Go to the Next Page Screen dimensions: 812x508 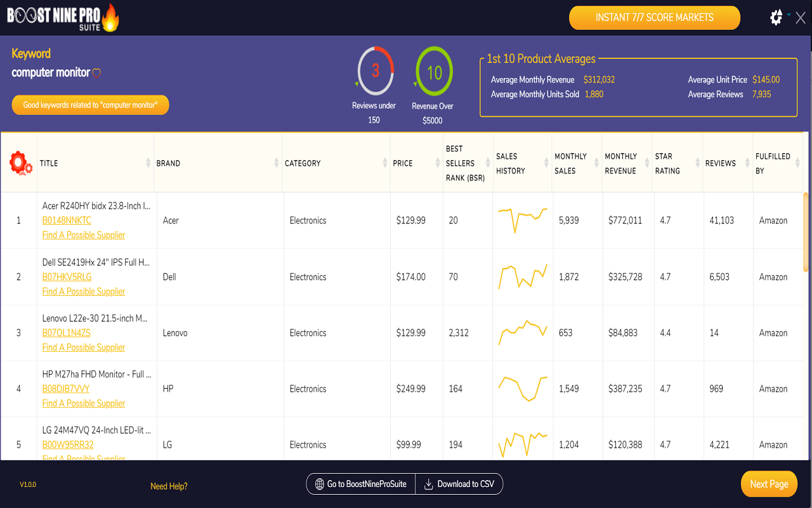click(769, 484)
